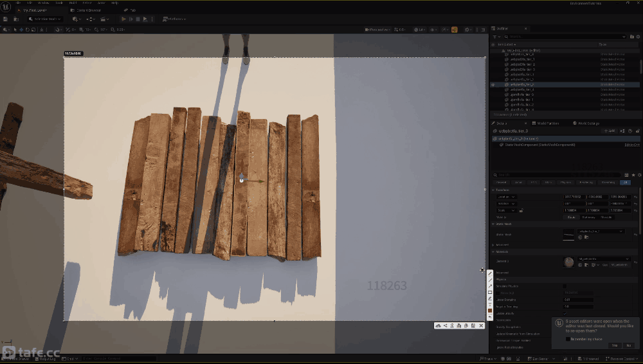Screen dimensions: 643x364
Task: Check the Remember my choice checkbox
Action: pos(568,339)
